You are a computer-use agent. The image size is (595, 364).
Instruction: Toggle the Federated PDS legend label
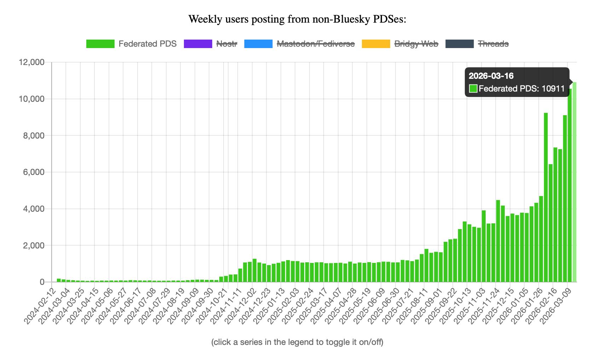pyautogui.click(x=148, y=44)
